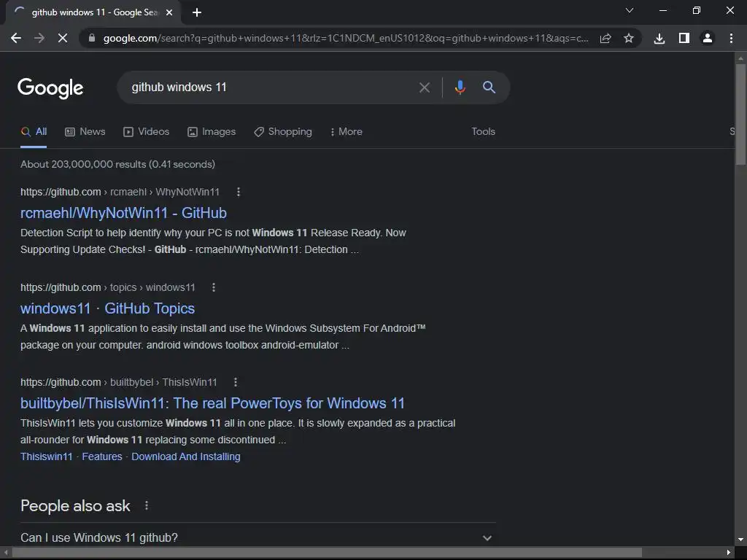This screenshot has width=747, height=560.
Task: Go back to the previous page
Action: pyautogui.click(x=16, y=38)
